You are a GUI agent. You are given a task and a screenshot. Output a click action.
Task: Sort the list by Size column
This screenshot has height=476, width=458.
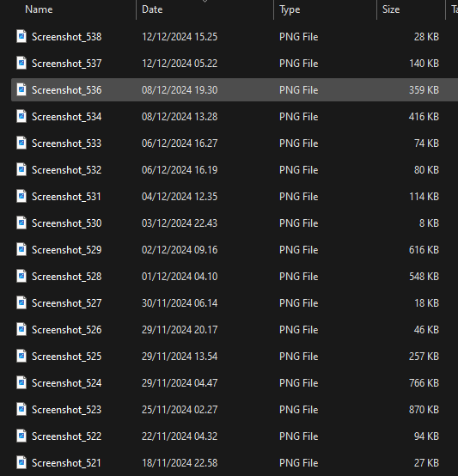(391, 9)
